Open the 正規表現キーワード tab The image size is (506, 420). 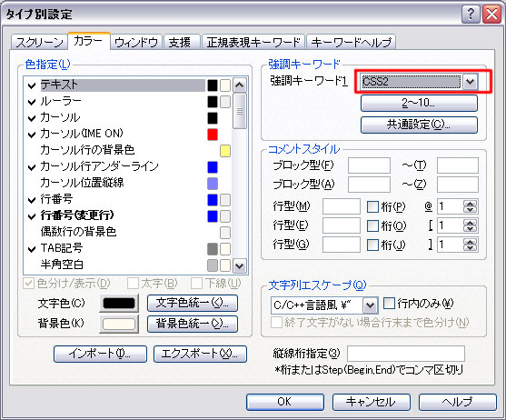pyautogui.click(x=253, y=43)
